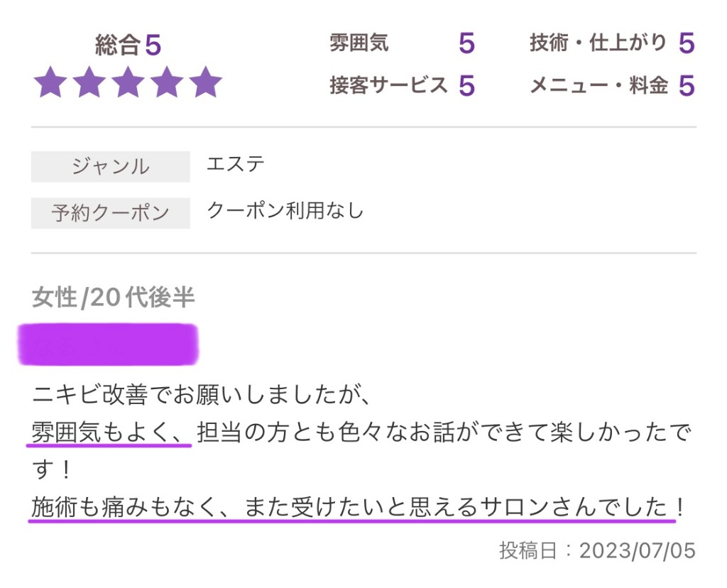Click the メニュー・料金 rating label
The height and width of the screenshot is (588, 727).
tap(598, 85)
